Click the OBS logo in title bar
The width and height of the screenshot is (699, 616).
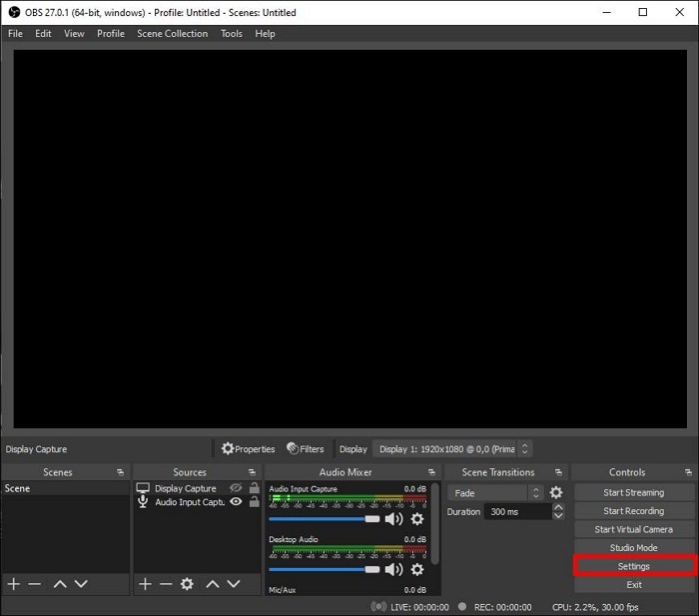coord(14,12)
